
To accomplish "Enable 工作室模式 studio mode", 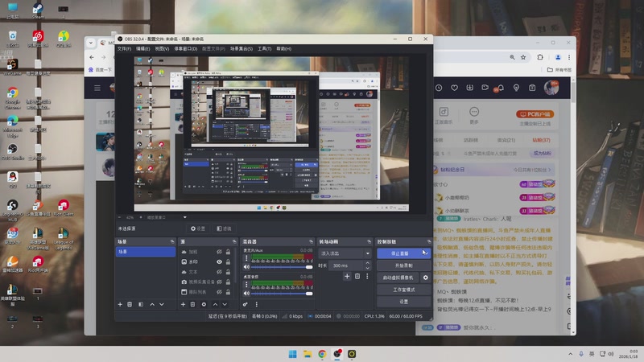I will click(x=404, y=290).
